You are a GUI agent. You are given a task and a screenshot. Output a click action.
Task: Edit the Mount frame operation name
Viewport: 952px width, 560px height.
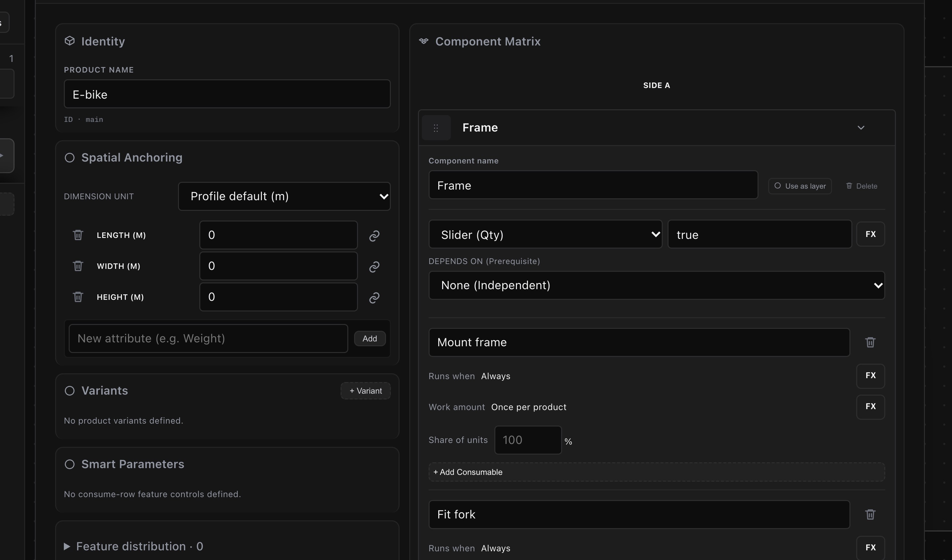(639, 342)
